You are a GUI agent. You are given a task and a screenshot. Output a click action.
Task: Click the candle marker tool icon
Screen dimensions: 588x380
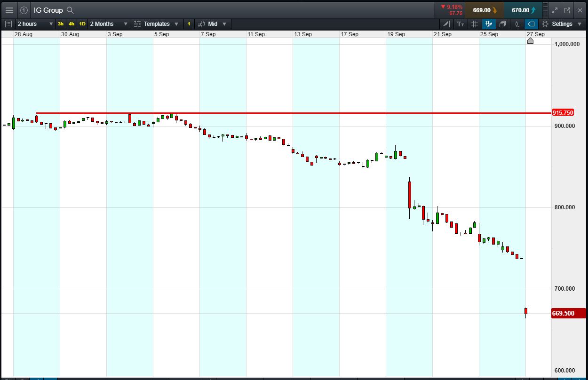coord(517,24)
